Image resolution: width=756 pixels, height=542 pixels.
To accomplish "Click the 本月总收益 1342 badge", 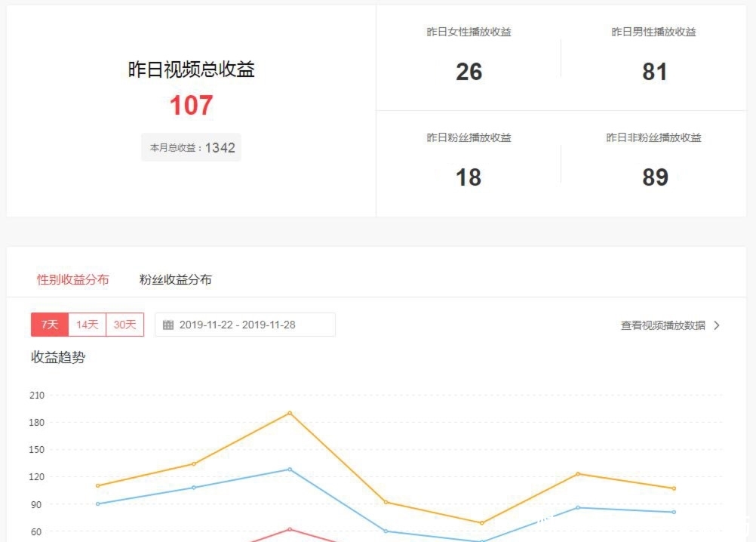I will point(192,148).
